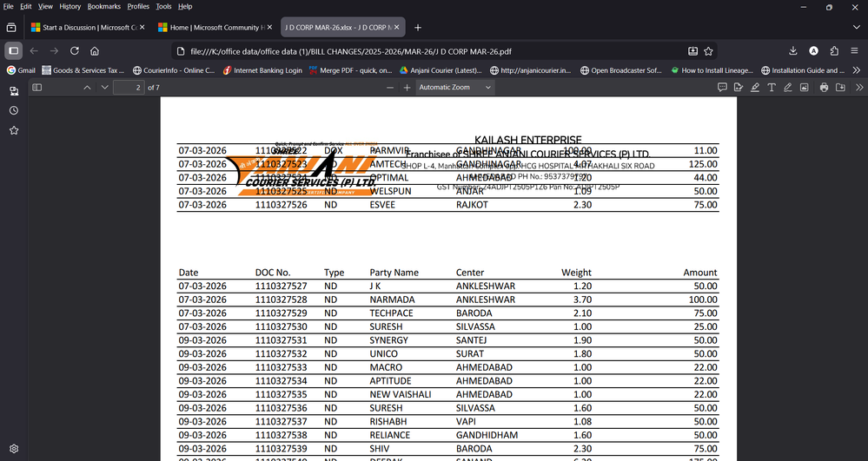Toggle the PDF viewer thumbnail sidebar
This screenshot has width=868, height=461.
click(37, 88)
